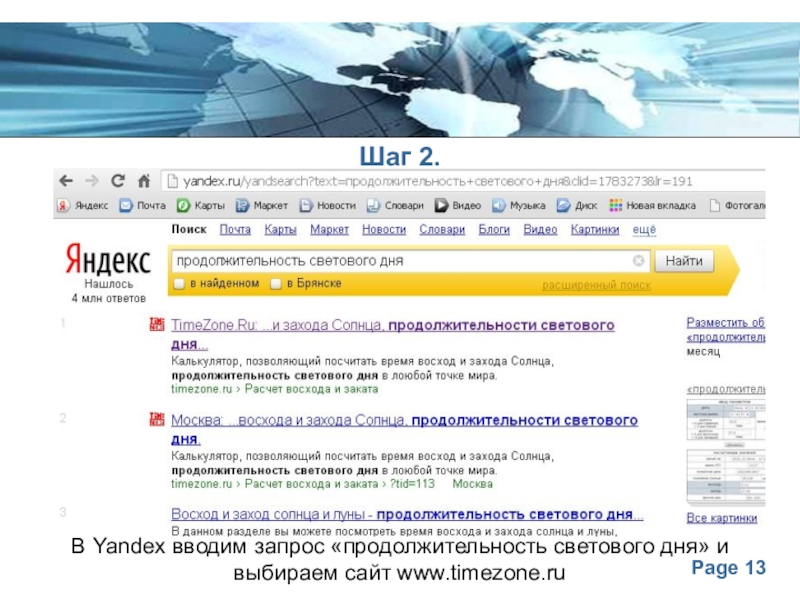Screen dimensions: 800x600
Task: Click the browser address bar URL
Action: [x=438, y=181]
